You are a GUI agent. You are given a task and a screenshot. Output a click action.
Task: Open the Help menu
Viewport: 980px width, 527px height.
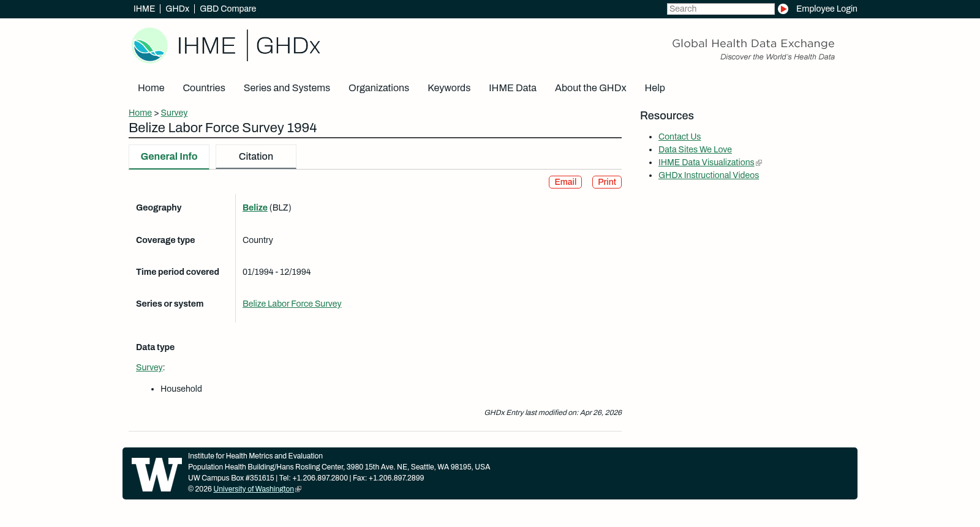[655, 88]
